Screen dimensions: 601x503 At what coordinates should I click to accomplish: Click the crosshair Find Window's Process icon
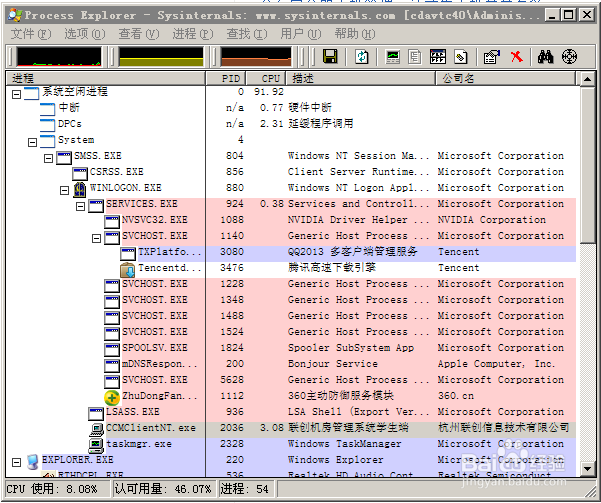tap(569, 57)
